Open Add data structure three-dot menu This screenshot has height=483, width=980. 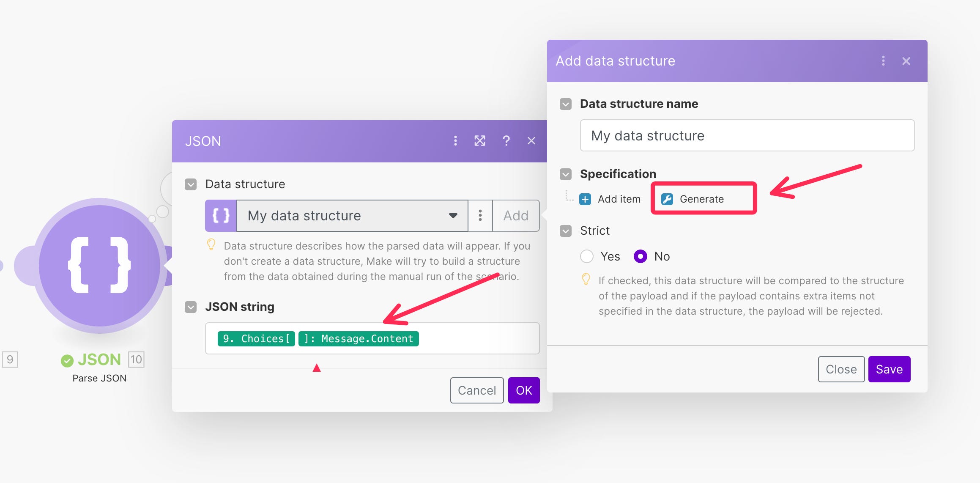883,61
